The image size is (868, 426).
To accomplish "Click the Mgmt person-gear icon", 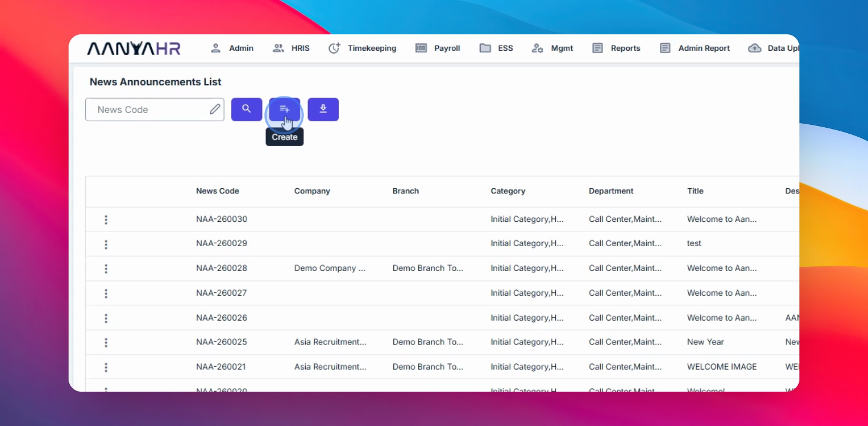I will pos(537,49).
